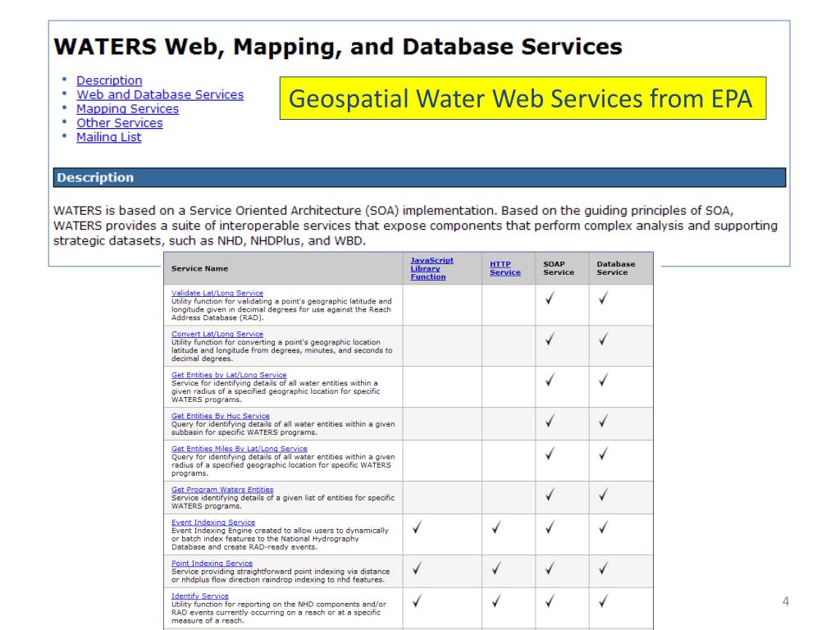Screen dimensions: 840x630
Task: Click SOAP checkmark in Identify Service row
Action: (550, 601)
